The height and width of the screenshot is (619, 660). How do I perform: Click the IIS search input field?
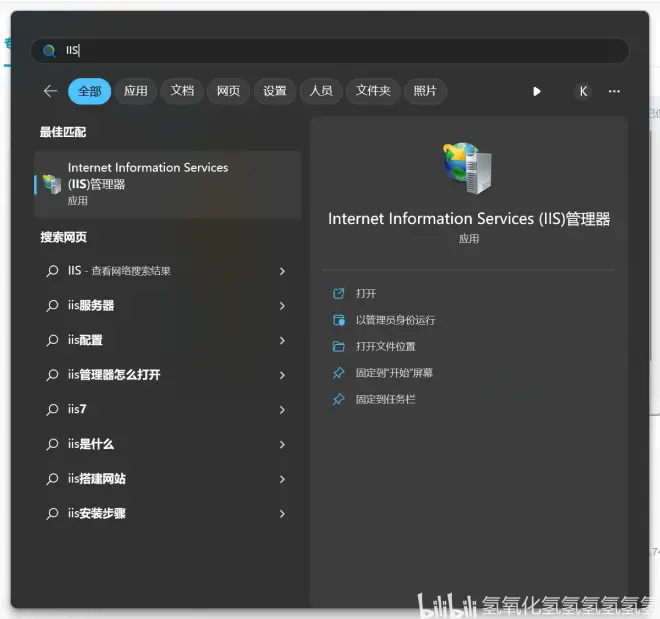(x=330, y=51)
